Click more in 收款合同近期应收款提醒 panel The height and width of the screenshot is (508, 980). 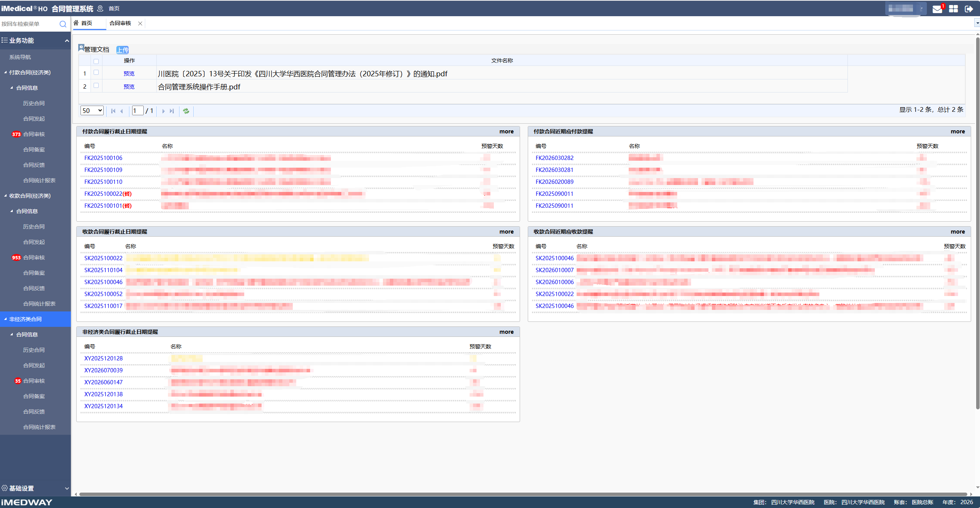pyautogui.click(x=958, y=232)
